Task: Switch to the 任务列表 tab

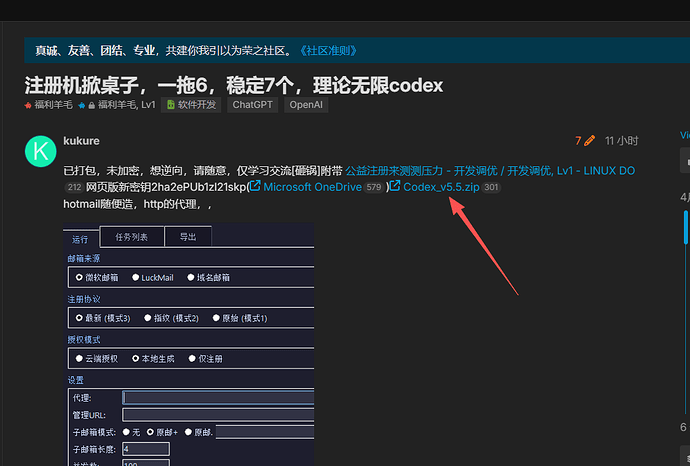Action: tap(132, 237)
